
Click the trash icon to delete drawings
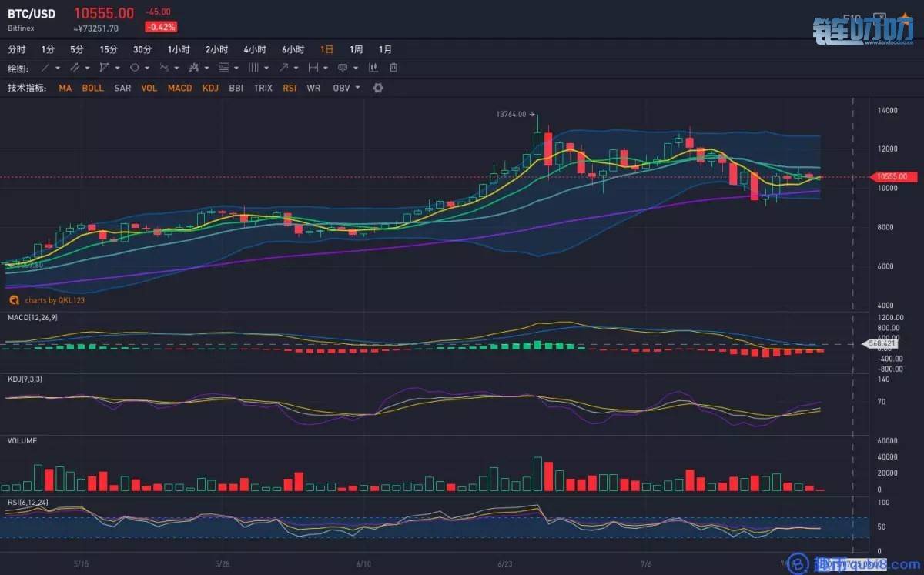(x=393, y=68)
